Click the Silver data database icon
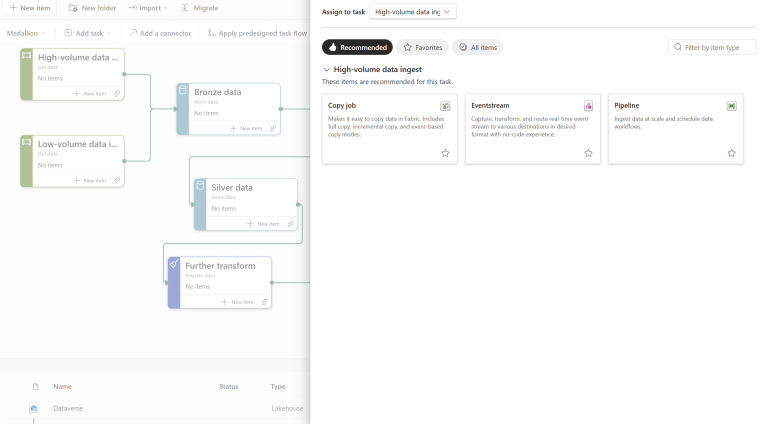Viewport: 768px width, 424px height. pos(200,185)
